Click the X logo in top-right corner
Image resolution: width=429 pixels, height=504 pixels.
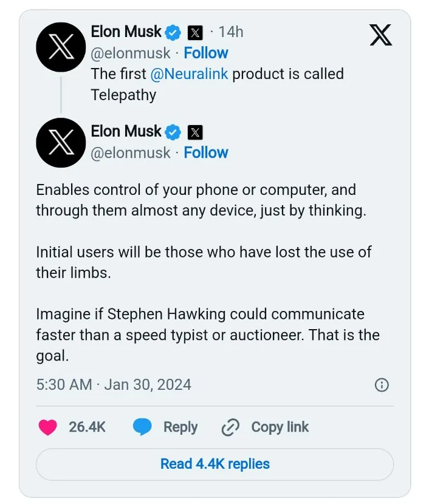(381, 36)
